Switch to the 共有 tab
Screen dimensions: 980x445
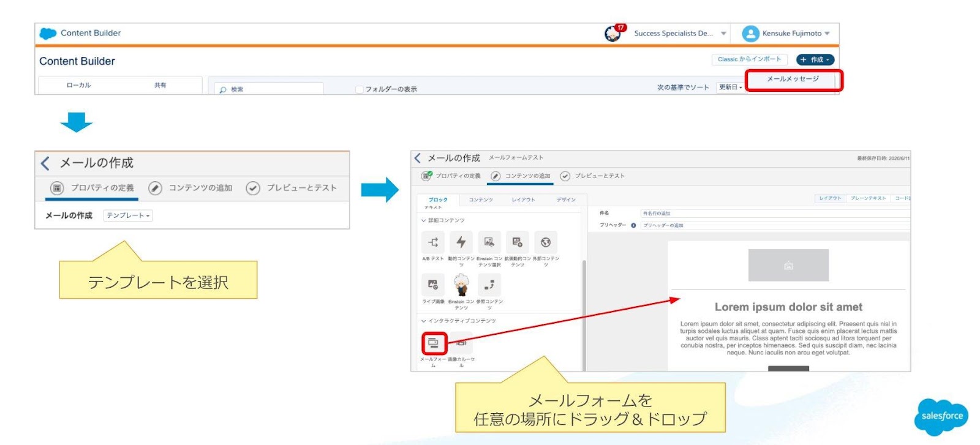pyautogui.click(x=160, y=85)
